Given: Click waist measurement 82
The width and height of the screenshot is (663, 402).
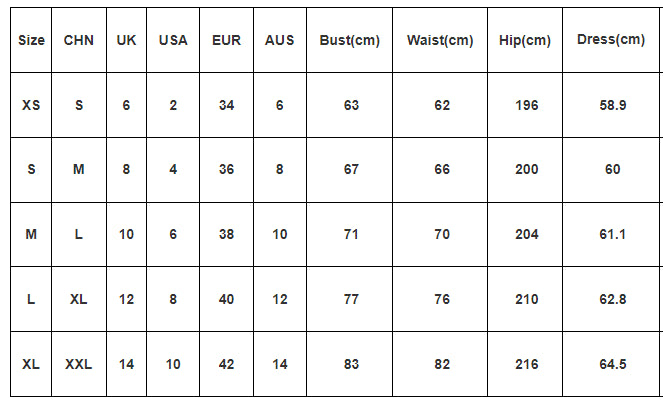Looking at the screenshot, I should [x=441, y=364].
